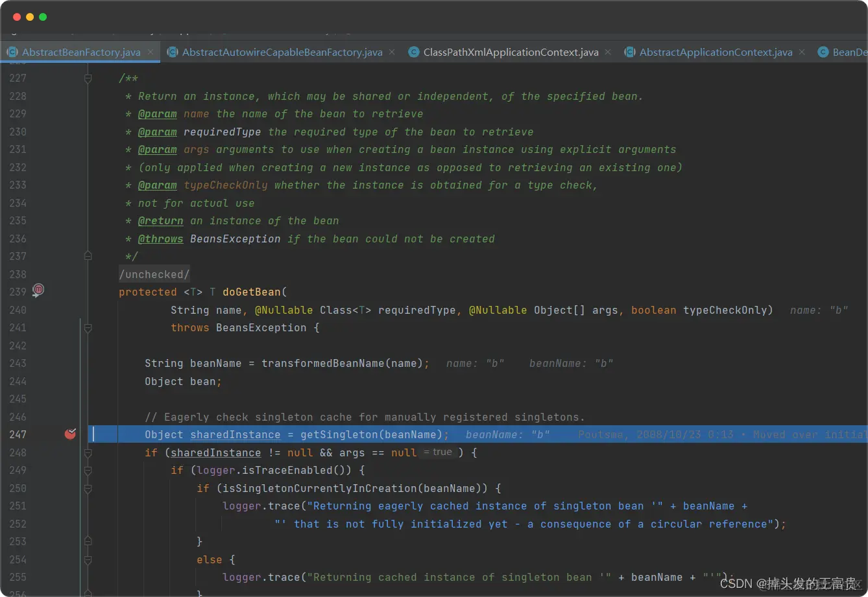The width and height of the screenshot is (868, 597).
Task: Click the doGetBean method name
Action: [252, 292]
